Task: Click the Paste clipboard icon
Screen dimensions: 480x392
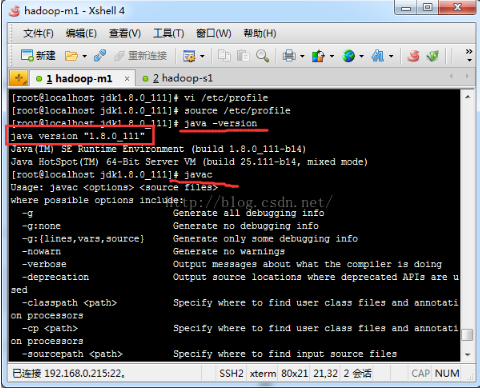Action: (243, 55)
